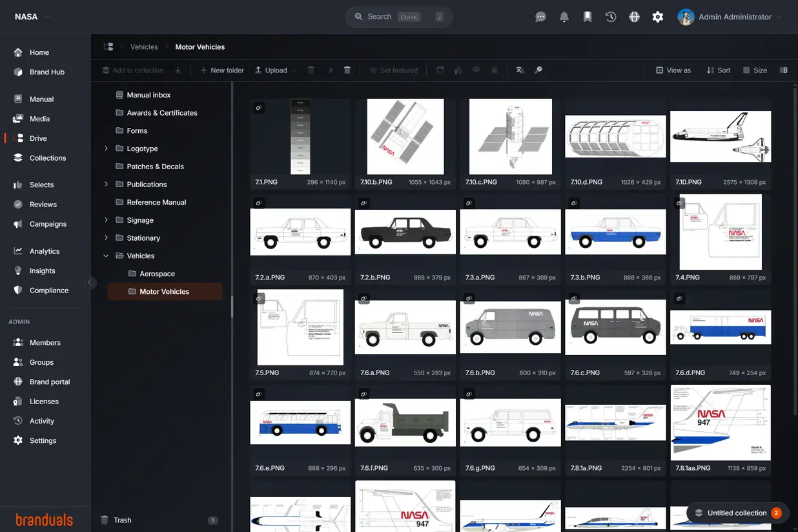Open the Admin Administrator user menu arrow
This screenshot has height=532, width=798.
(x=779, y=17)
